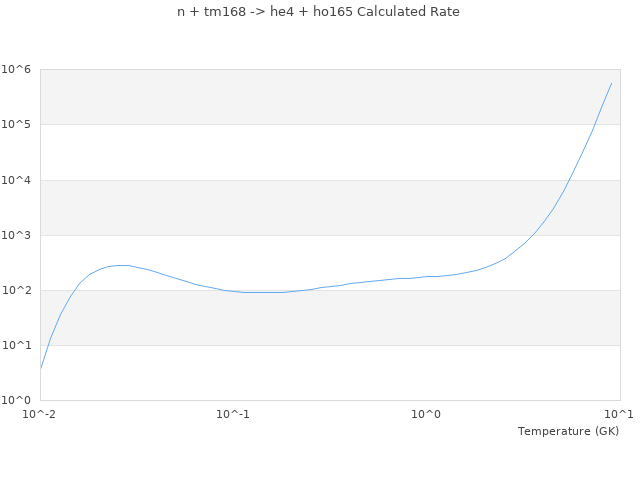Viewport: 640px width, 480px height.
Task: Click the curve where it crosses 10^4
Action: [571, 180]
